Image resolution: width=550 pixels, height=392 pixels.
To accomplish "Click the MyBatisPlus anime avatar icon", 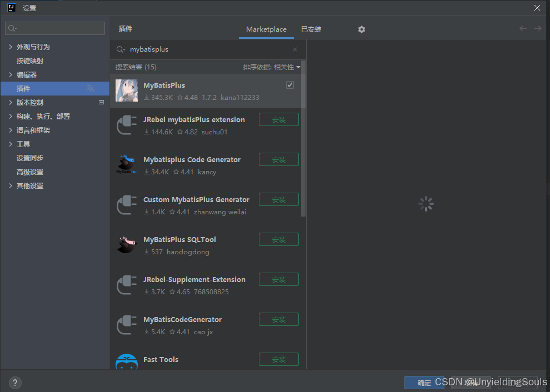I will click(x=127, y=91).
